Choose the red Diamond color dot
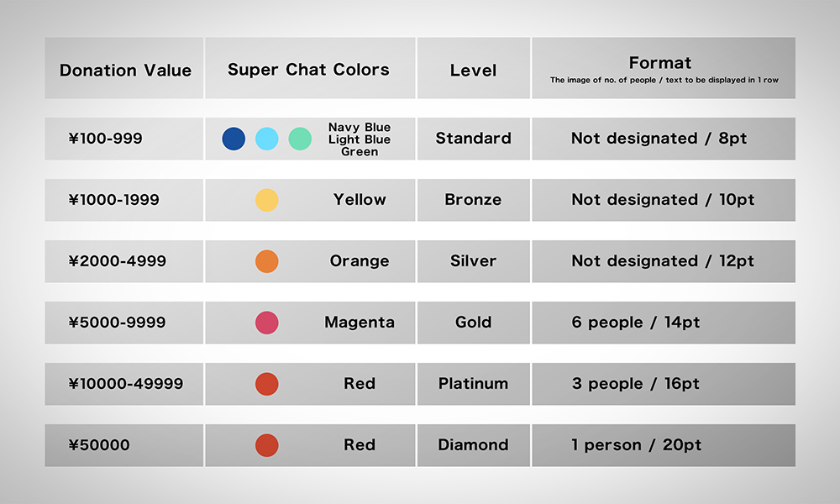The image size is (840, 504). (267, 445)
